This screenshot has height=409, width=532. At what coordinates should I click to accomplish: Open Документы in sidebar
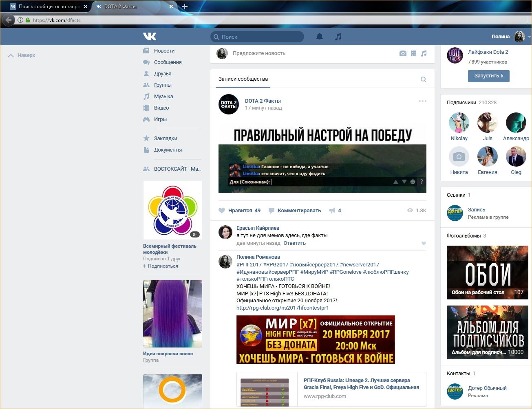pyautogui.click(x=168, y=150)
